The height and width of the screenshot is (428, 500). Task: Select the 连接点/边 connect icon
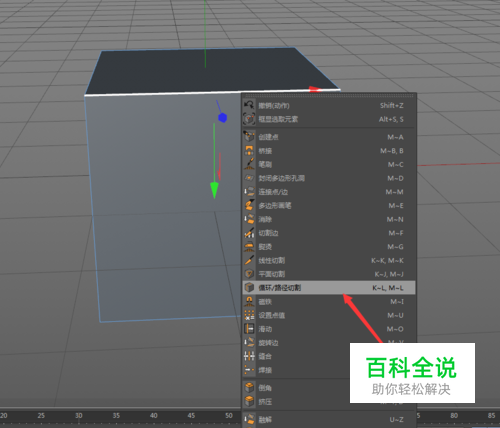pyautogui.click(x=249, y=192)
